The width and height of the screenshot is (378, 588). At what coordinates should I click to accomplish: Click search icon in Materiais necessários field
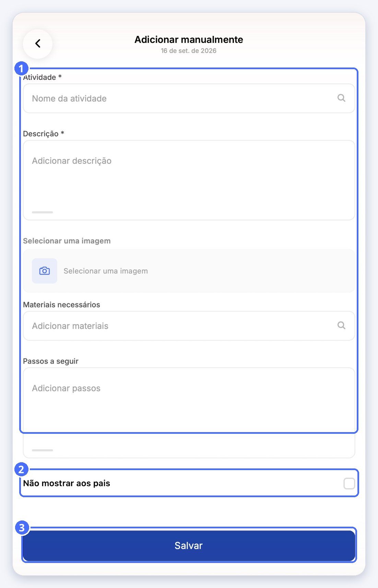[341, 325]
